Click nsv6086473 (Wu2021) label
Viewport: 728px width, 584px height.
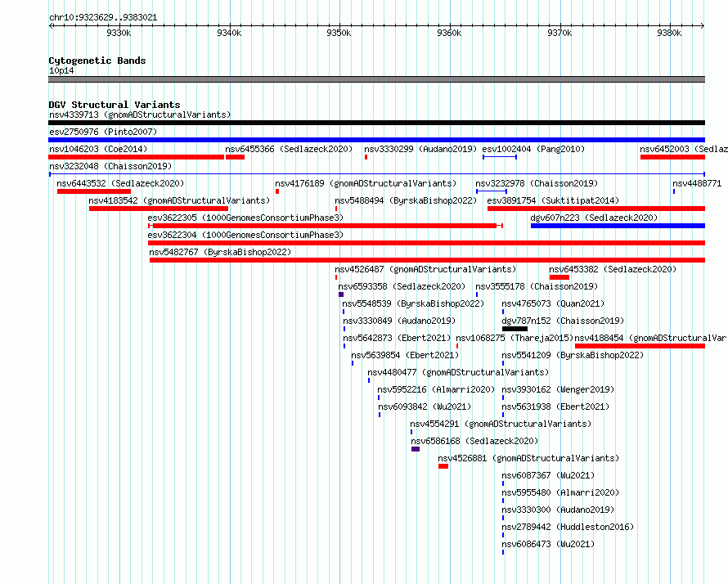[548, 544]
